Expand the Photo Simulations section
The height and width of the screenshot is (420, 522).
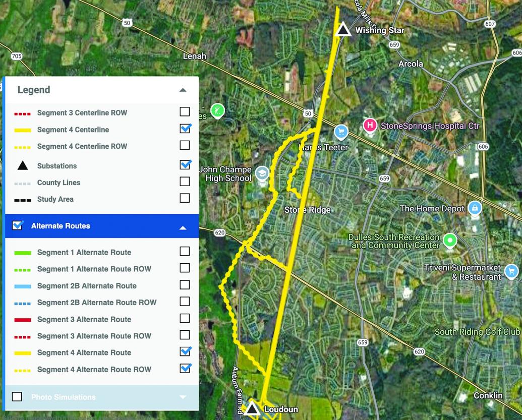click(183, 397)
